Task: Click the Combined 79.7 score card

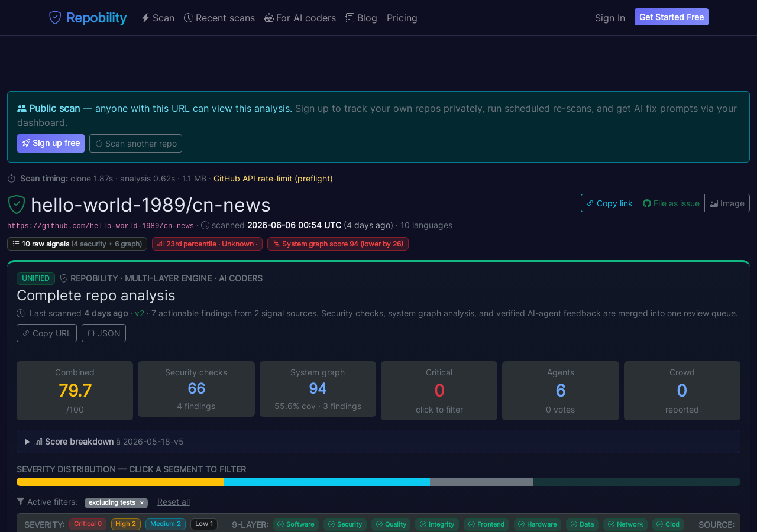Action: 75,391
